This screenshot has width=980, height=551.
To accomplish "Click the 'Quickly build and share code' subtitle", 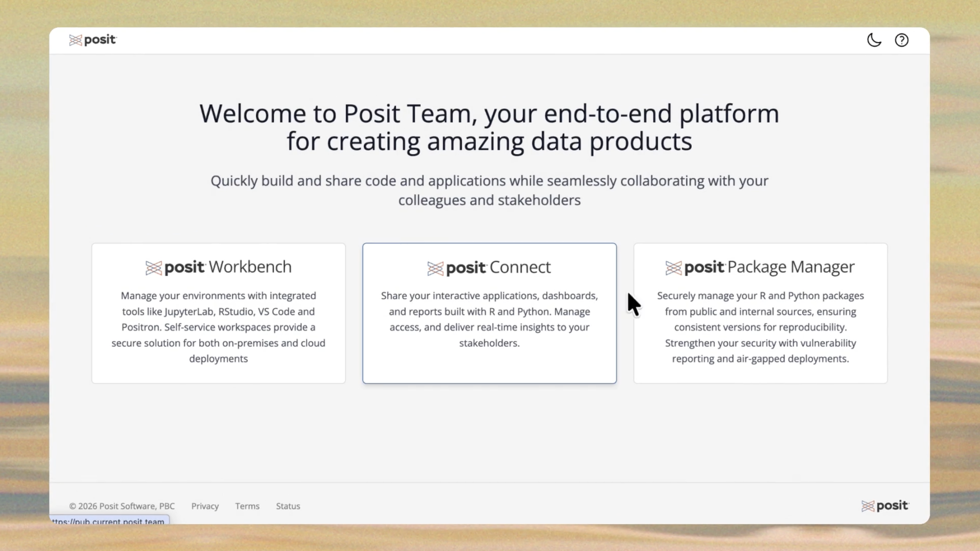I will click(x=489, y=190).
